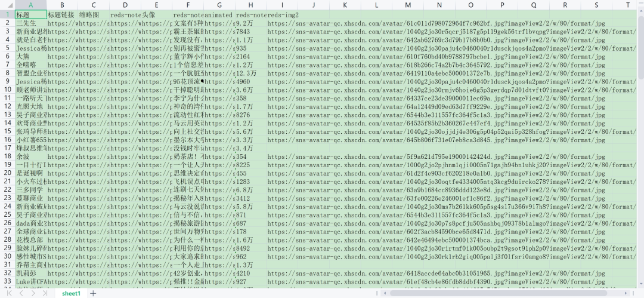Click the cell '光照大地'

click(31, 106)
